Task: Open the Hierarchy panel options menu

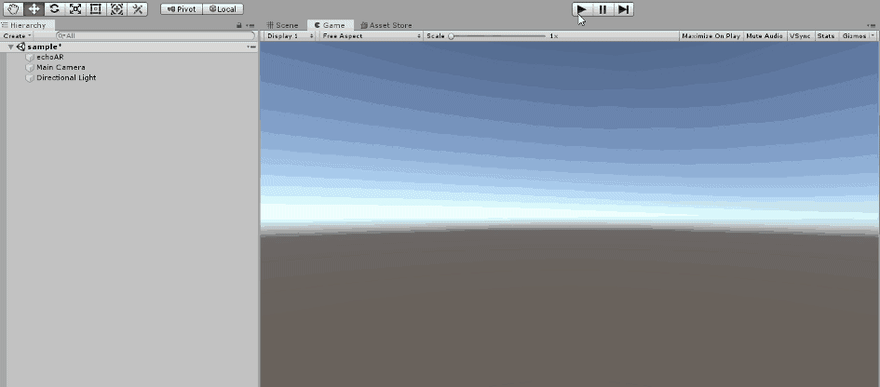Action: tap(250, 25)
